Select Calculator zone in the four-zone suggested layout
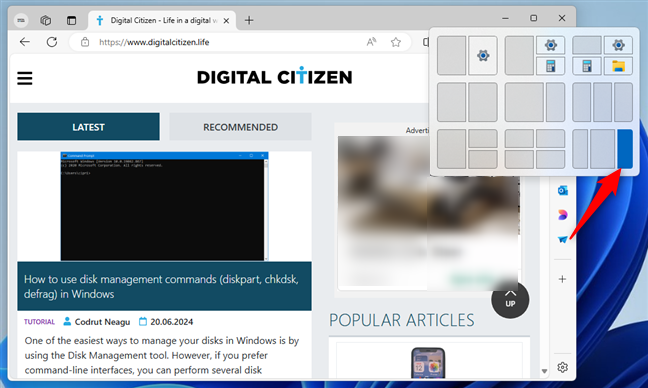This screenshot has width=648, height=388. click(x=587, y=66)
